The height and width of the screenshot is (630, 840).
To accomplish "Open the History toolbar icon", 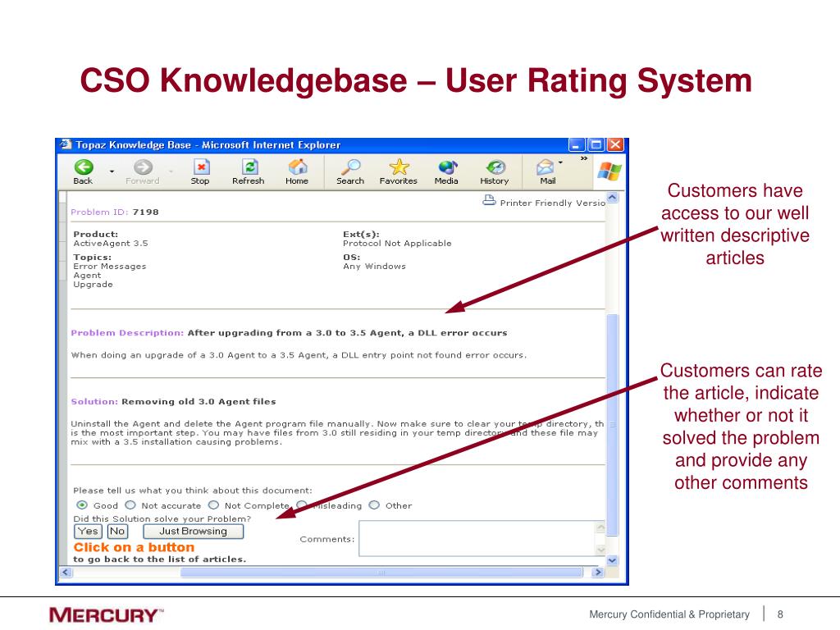I will (495, 167).
